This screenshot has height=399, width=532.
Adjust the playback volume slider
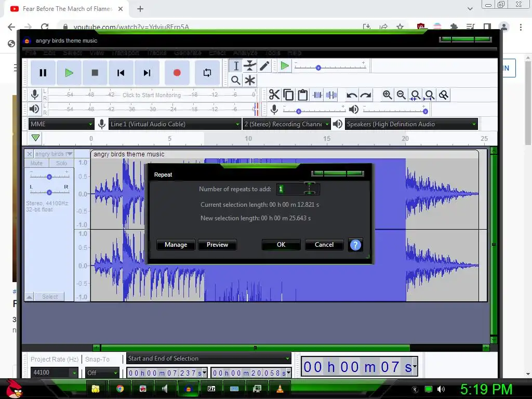click(395, 110)
